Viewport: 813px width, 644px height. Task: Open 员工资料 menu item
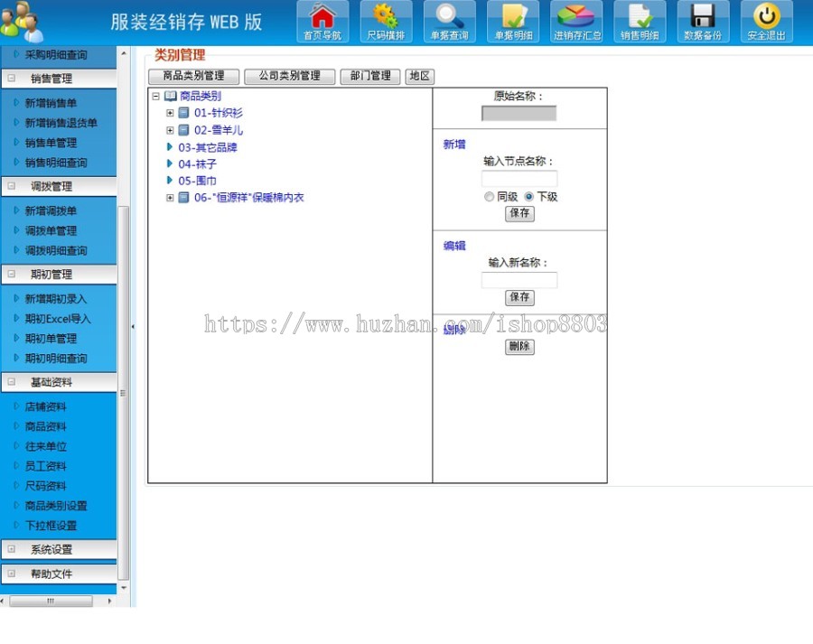tap(46, 466)
